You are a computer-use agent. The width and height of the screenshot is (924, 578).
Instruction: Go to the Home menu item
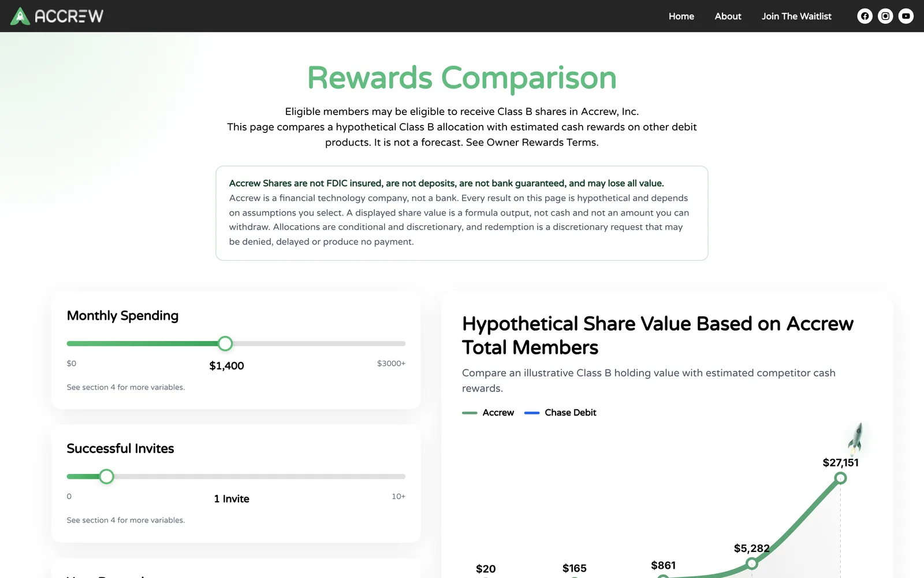(681, 16)
